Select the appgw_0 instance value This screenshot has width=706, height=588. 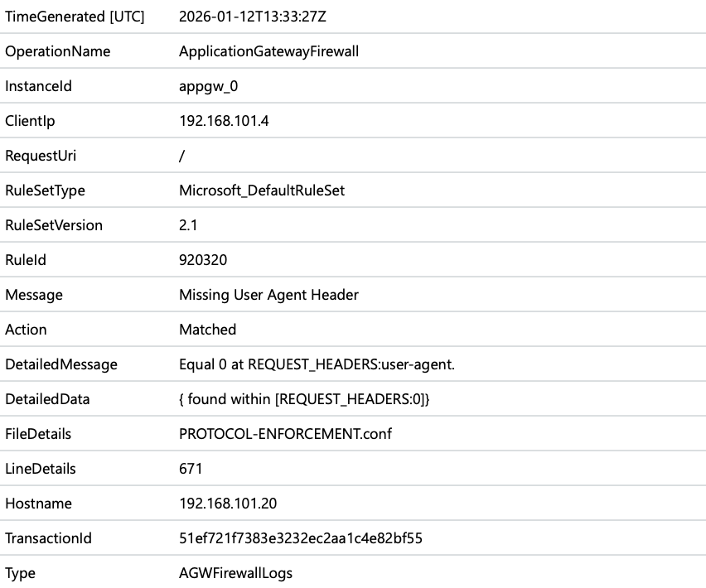pyautogui.click(x=209, y=86)
